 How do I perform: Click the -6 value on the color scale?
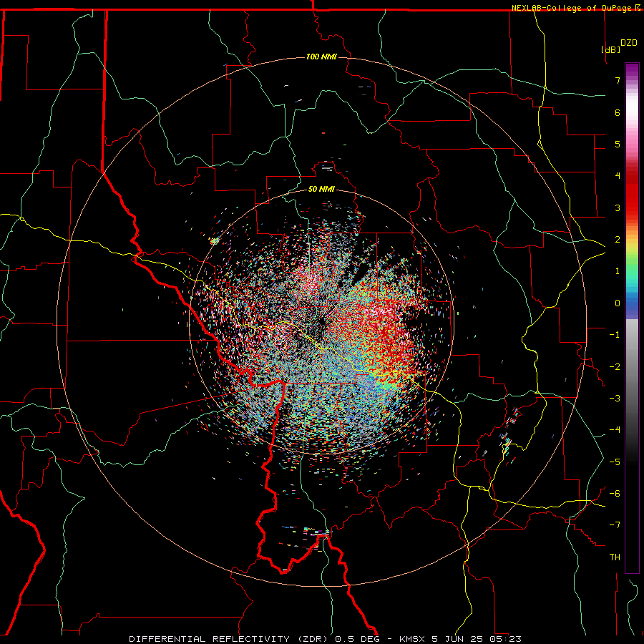coord(615,494)
